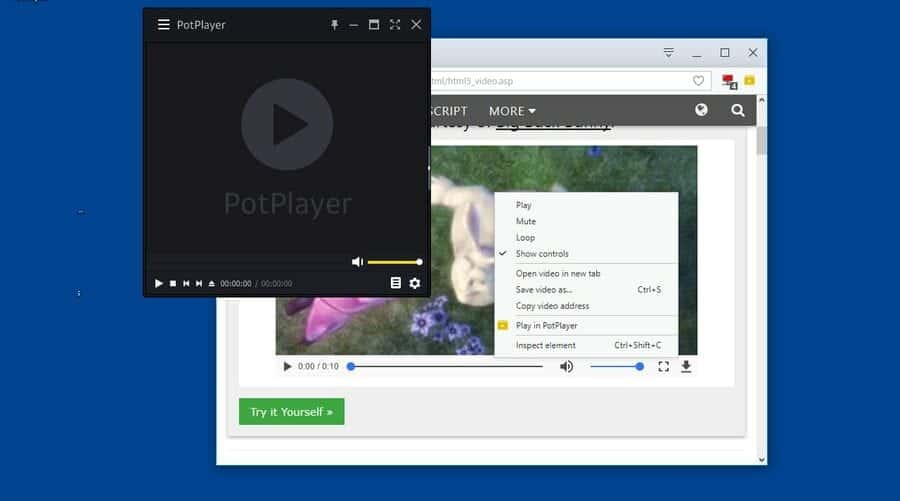Click the Big Buck Bunny link

(x=554, y=125)
